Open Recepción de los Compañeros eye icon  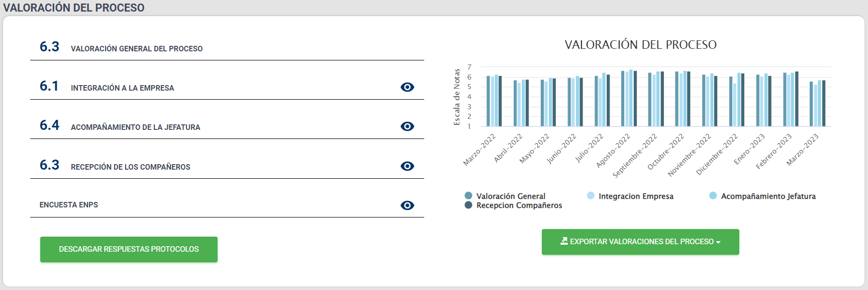[x=407, y=166]
